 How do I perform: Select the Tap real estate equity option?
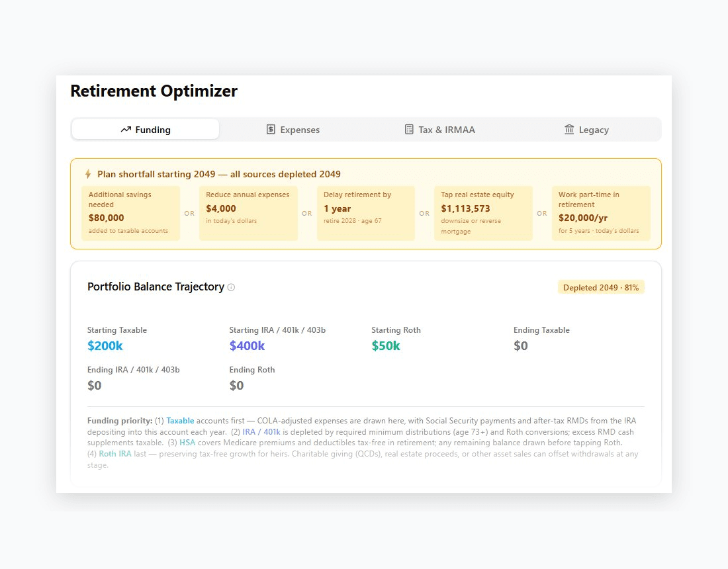coord(484,213)
